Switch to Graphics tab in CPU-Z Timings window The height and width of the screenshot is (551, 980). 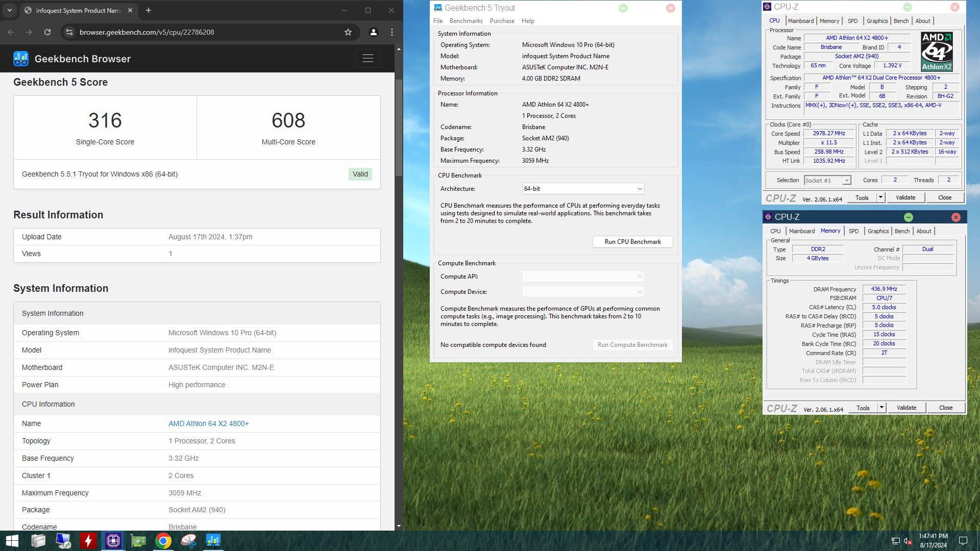(x=878, y=231)
